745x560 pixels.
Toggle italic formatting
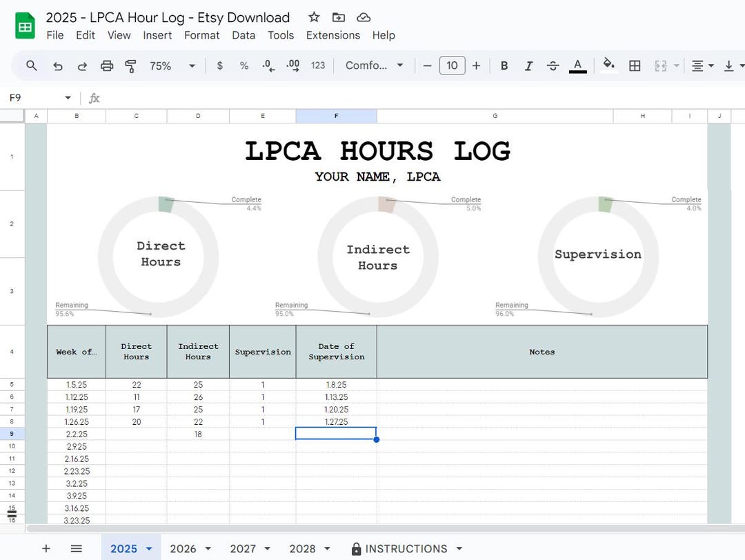[x=528, y=66]
